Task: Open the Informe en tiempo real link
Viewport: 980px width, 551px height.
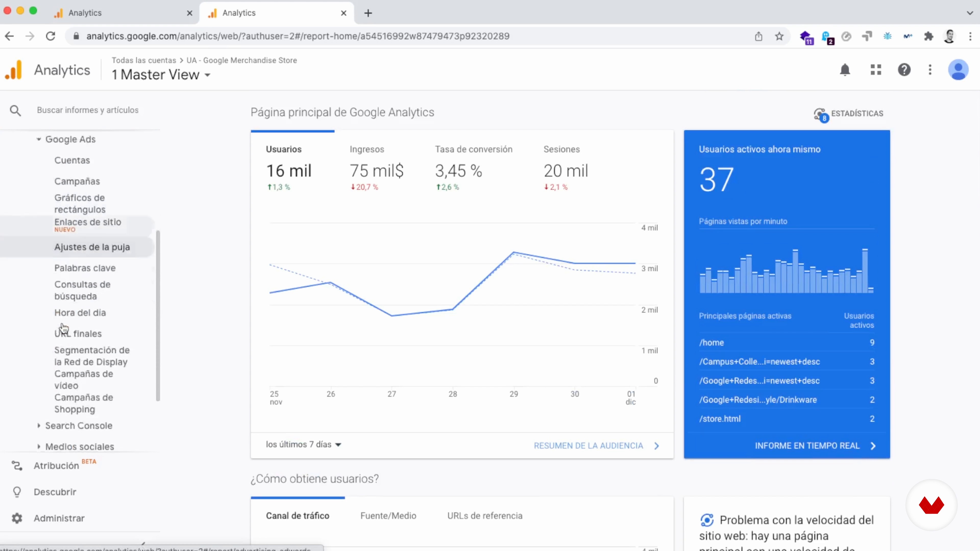Action: coord(815,446)
